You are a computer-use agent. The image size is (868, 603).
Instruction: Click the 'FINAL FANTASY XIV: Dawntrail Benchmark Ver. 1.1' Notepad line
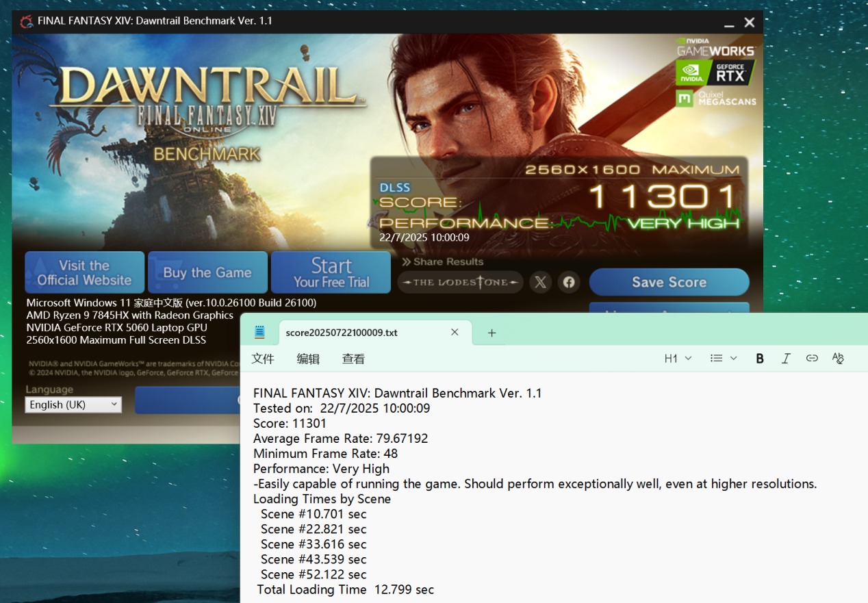(x=397, y=394)
